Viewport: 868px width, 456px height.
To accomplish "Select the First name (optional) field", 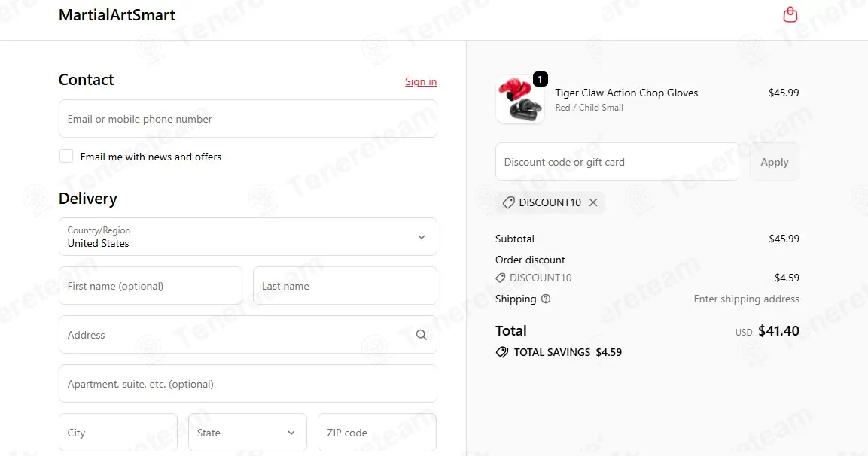I will [151, 285].
